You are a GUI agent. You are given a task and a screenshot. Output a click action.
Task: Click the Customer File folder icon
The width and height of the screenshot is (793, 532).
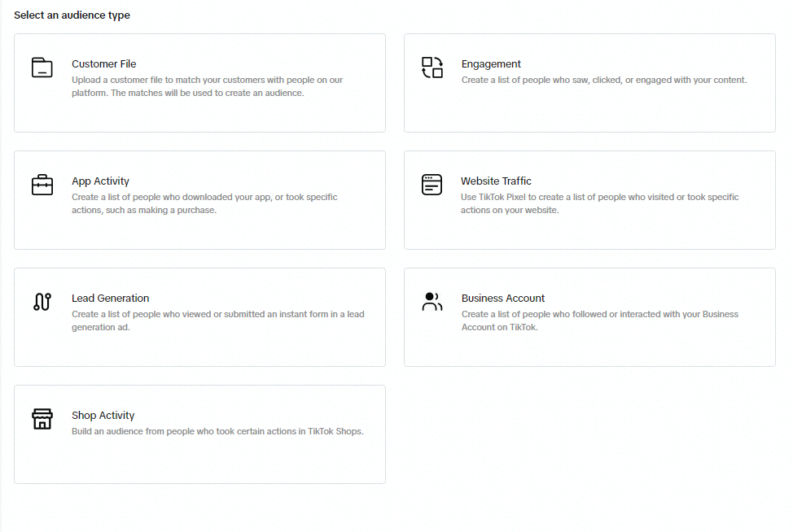click(x=42, y=68)
